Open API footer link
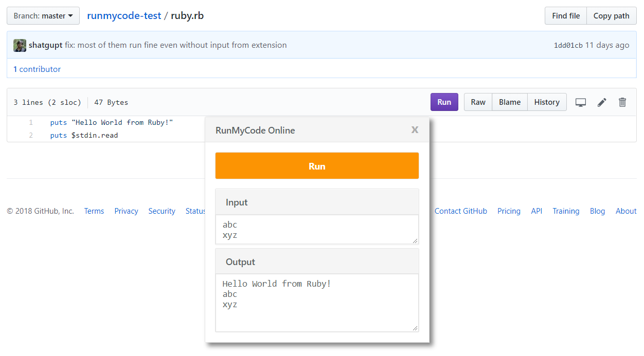 coord(536,211)
